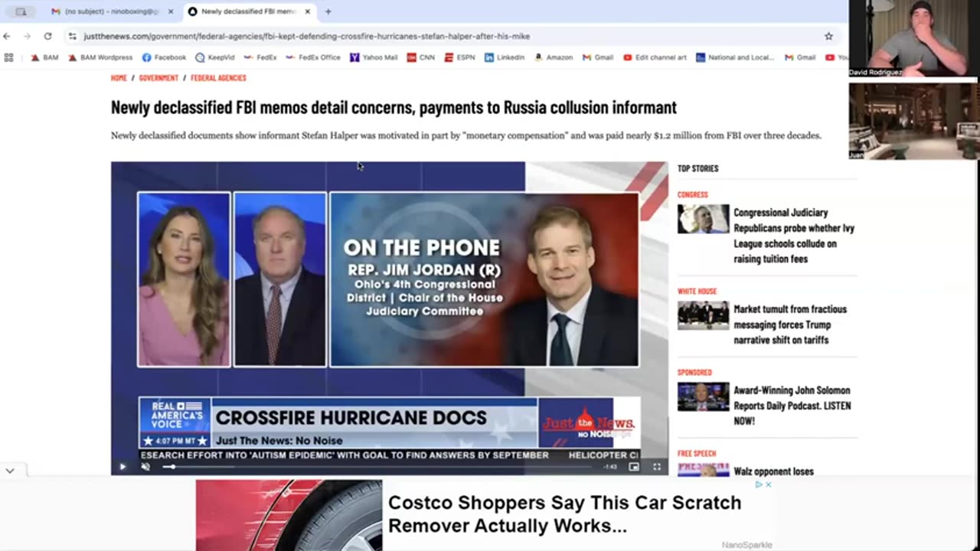Enter fullscreen on the video player
The height and width of the screenshot is (551, 980).
click(x=656, y=467)
